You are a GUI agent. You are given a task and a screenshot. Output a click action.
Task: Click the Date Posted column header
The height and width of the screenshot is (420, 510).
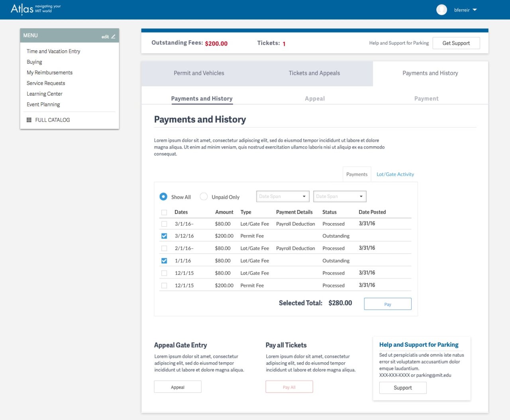tap(372, 212)
